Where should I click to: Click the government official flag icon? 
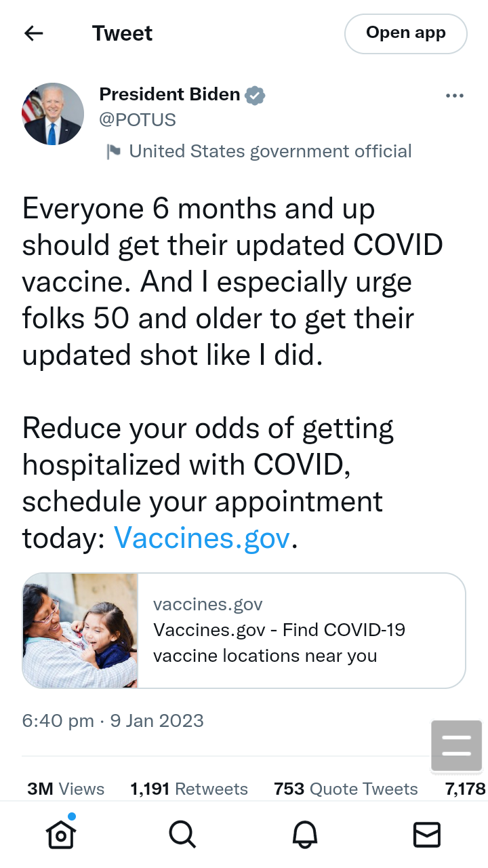point(113,151)
